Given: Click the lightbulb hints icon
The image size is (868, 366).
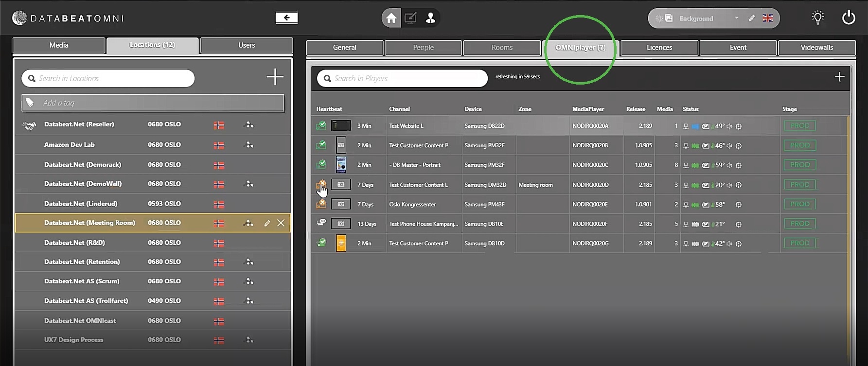Looking at the screenshot, I should [818, 18].
